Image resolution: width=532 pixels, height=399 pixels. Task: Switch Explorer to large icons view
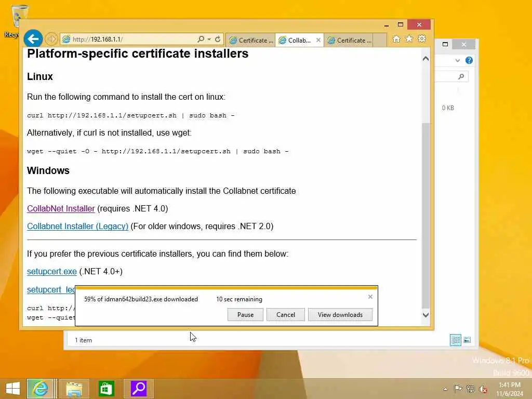tap(467, 340)
